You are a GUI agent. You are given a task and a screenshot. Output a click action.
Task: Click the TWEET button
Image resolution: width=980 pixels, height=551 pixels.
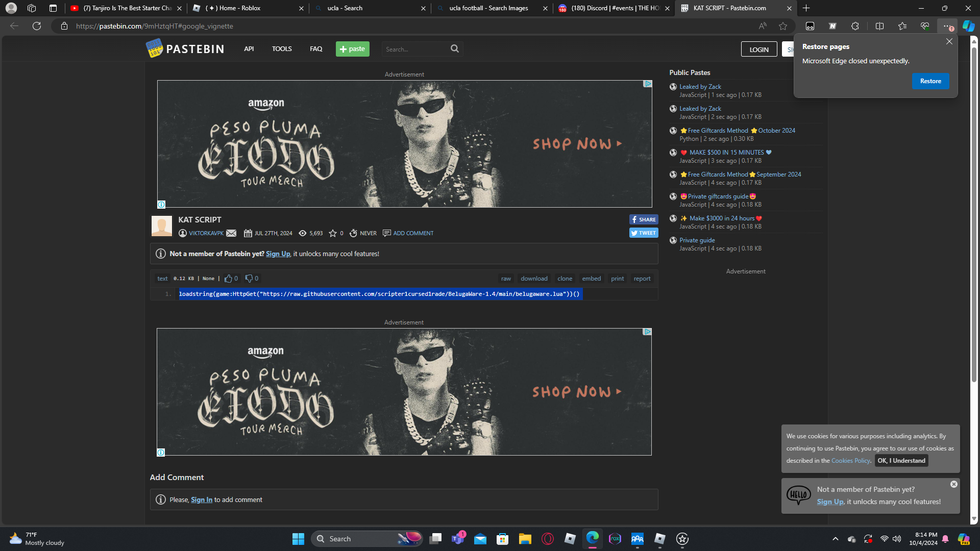[x=644, y=233]
